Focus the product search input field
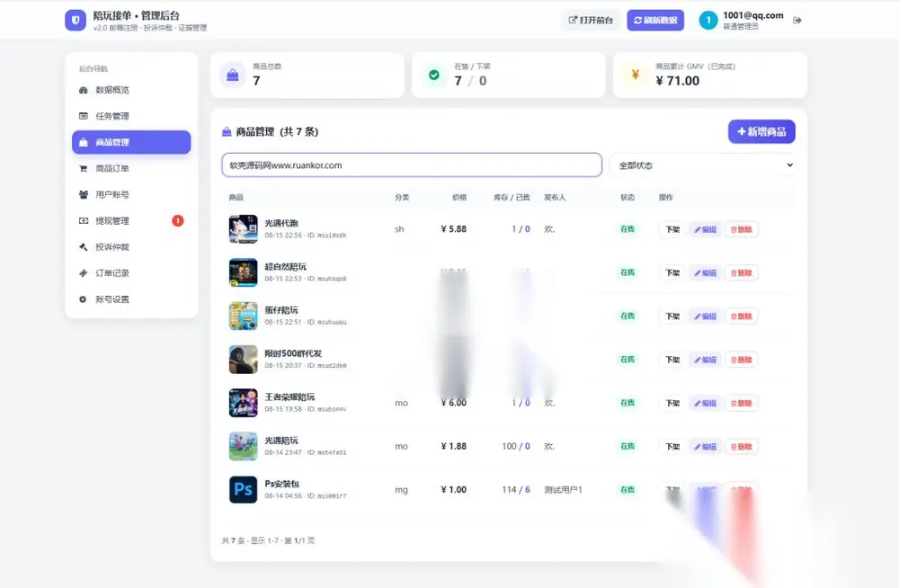Screen dimensions: 899x588 [x=412, y=165]
